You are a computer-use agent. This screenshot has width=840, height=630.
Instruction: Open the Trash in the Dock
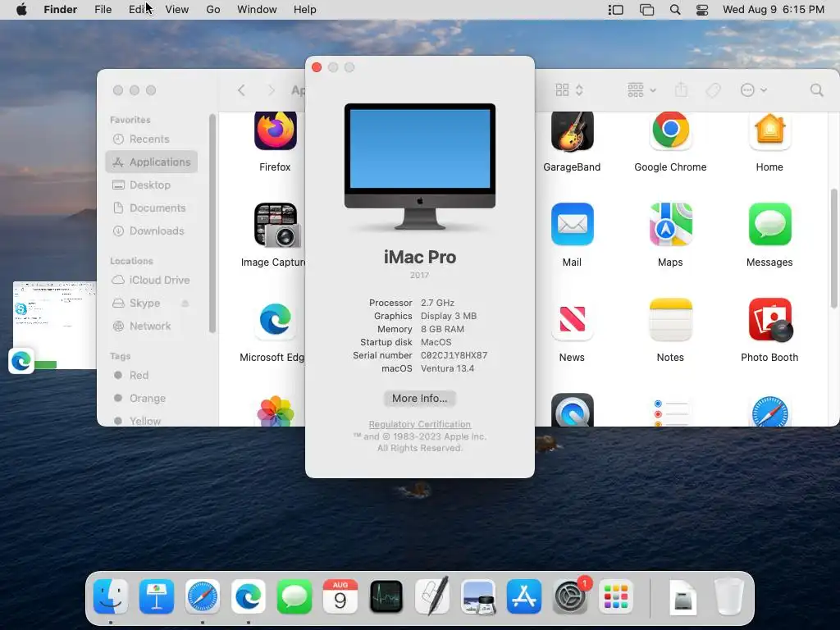(729, 596)
